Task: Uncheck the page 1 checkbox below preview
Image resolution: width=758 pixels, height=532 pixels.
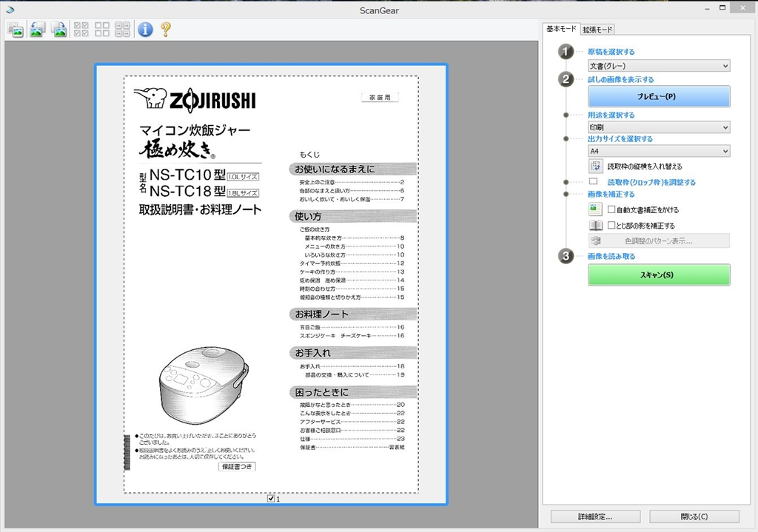Action: pos(271,498)
